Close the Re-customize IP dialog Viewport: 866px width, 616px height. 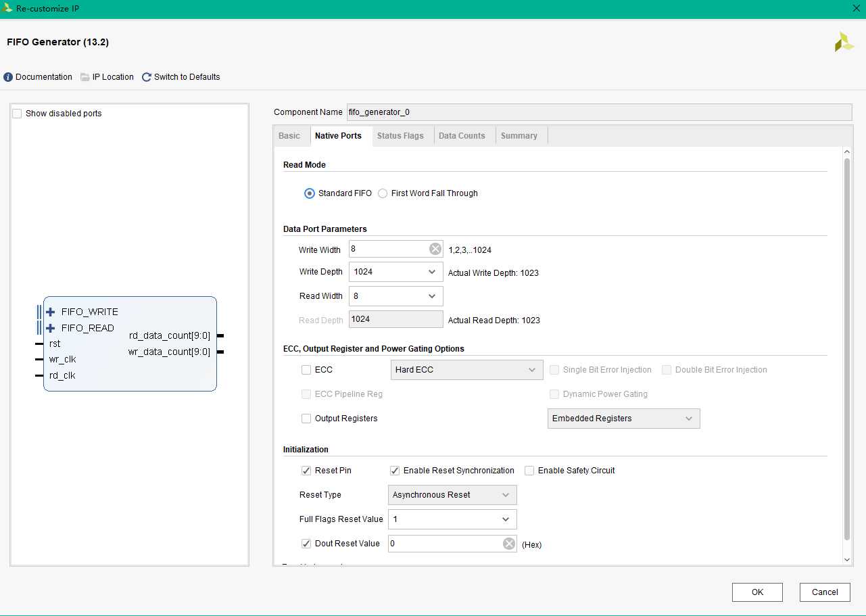856,9
